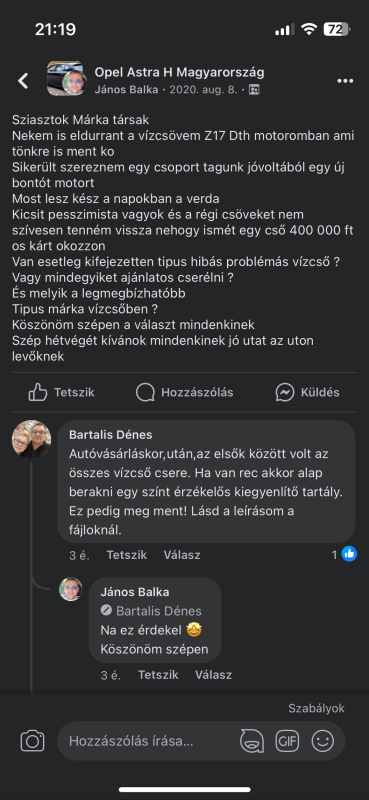Tap the Hozzászólás speech bubble icon
Viewport: 369px width, 800px height.
click(145, 392)
